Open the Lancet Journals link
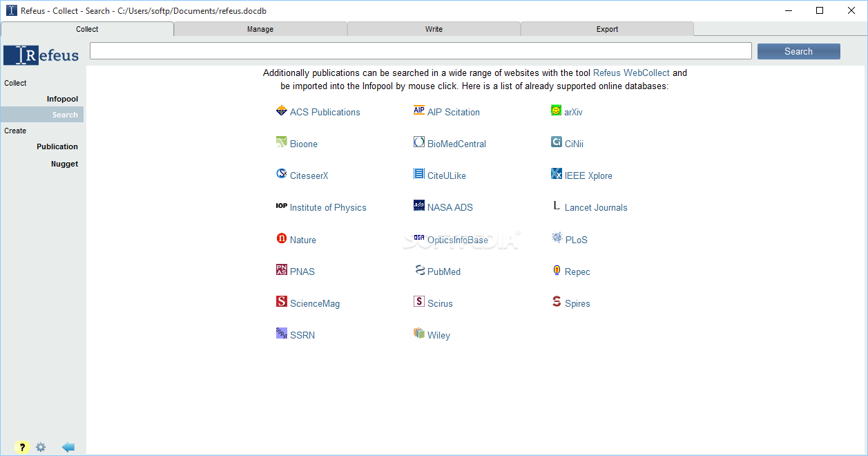 [596, 207]
